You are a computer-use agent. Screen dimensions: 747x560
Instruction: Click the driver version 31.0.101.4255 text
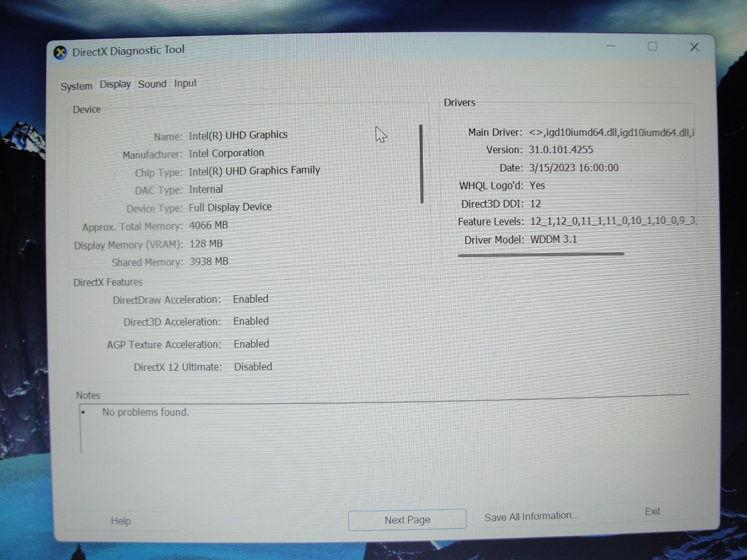pos(561,150)
